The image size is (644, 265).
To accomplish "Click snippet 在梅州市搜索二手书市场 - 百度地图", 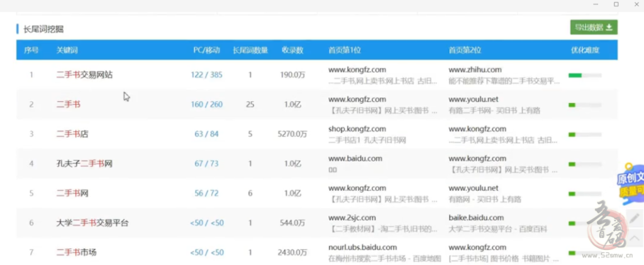I will point(384,259).
